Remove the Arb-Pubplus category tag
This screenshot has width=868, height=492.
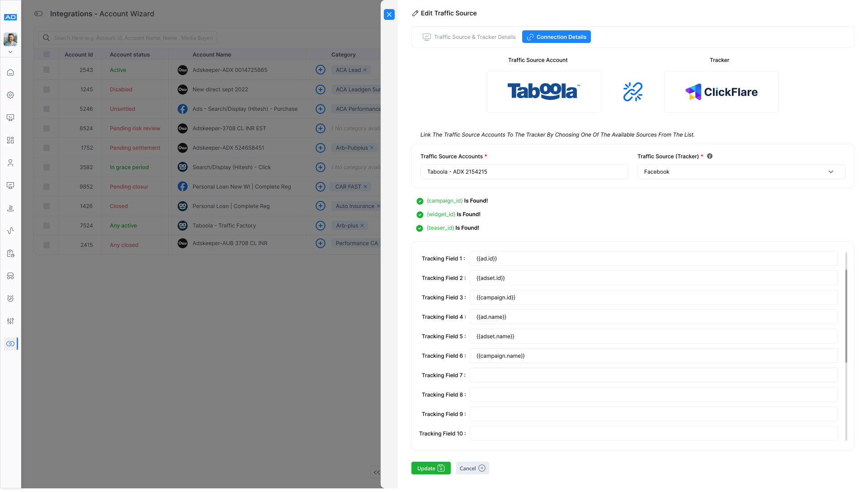[372, 148]
